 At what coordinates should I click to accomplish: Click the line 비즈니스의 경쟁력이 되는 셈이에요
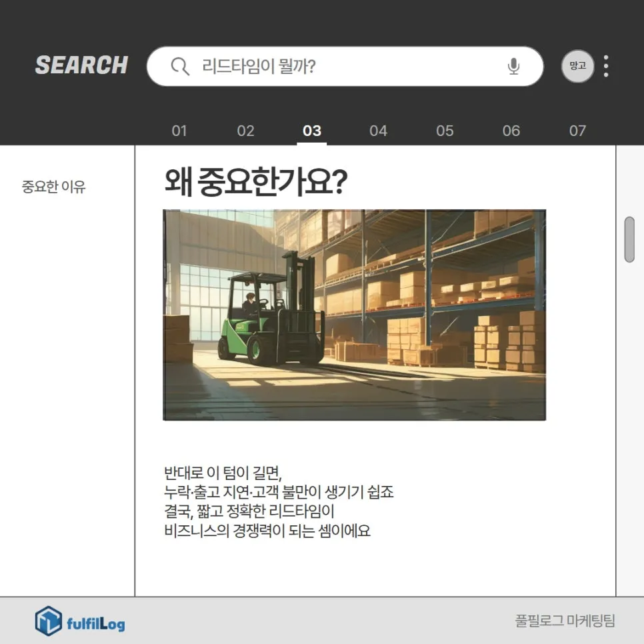pyautogui.click(x=267, y=531)
